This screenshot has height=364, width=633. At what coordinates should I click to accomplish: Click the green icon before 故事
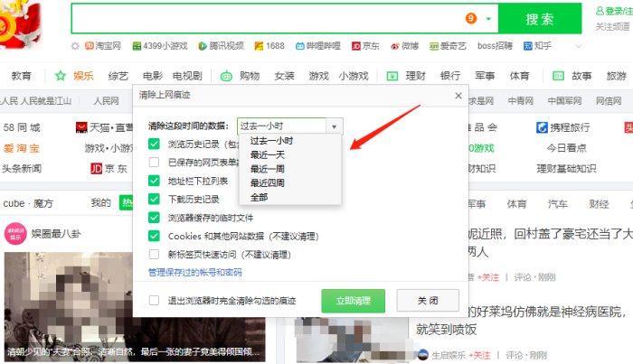[558, 76]
